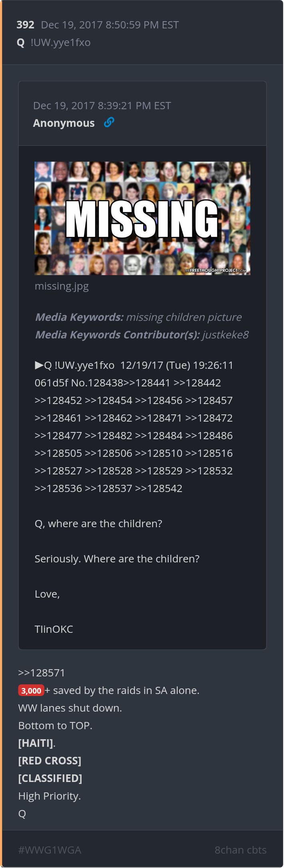The height and width of the screenshot is (868, 284).
Task: Click the bold [RED CROSS] text
Action: [50, 761]
